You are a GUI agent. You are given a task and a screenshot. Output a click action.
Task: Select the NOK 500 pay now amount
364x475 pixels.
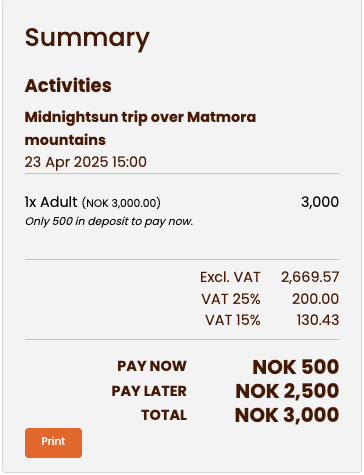click(296, 367)
